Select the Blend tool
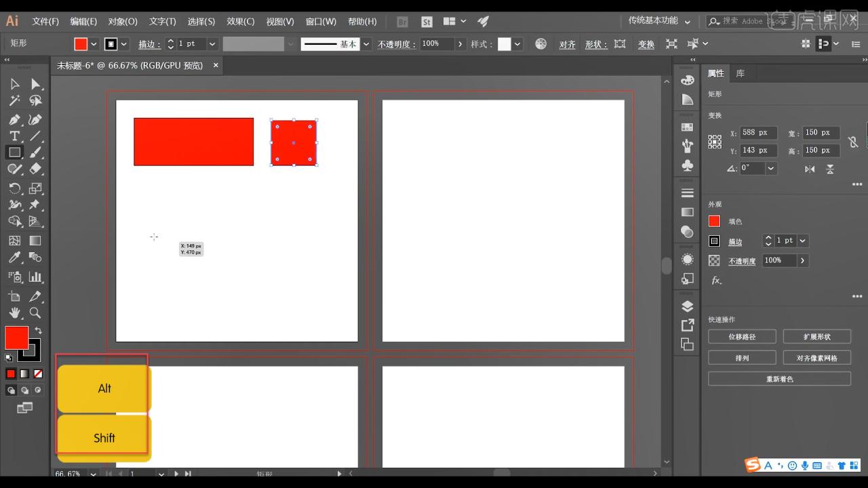The width and height of the screenshot is (868, 488). click(36, 258)
